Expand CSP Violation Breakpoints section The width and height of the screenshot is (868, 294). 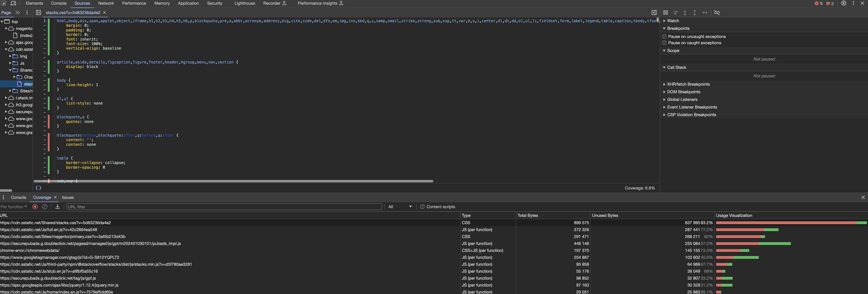point(691,115)
